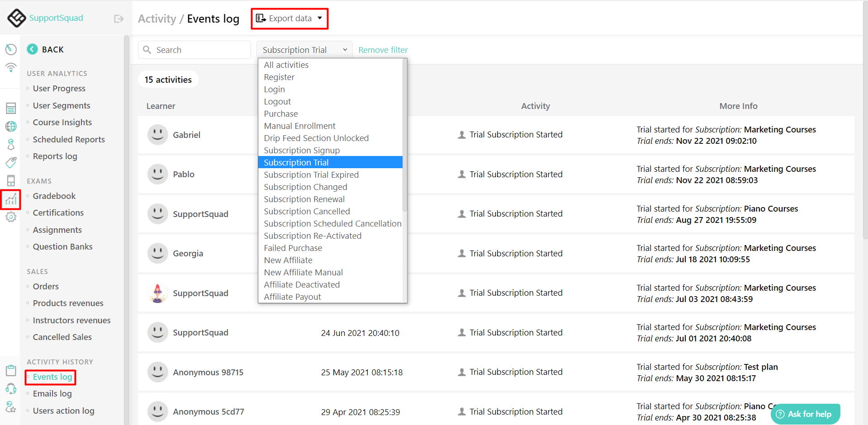868x425 pixels.
Task: Open the Users action log section
Action: pyautogui.click(x=63, y=411)
